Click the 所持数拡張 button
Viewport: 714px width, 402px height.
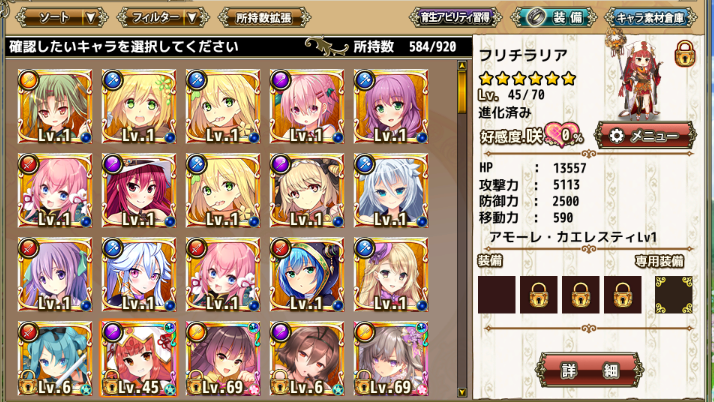click(x=264, y=18)
